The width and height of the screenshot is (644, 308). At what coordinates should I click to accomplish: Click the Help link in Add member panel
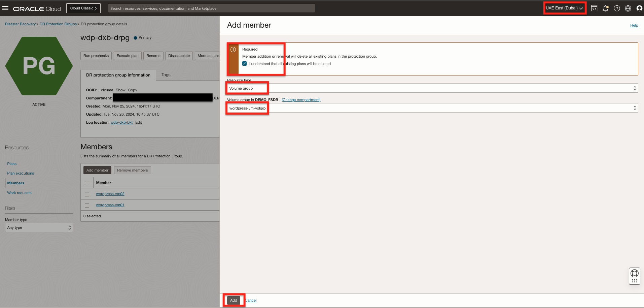click(x=634, y=25)
